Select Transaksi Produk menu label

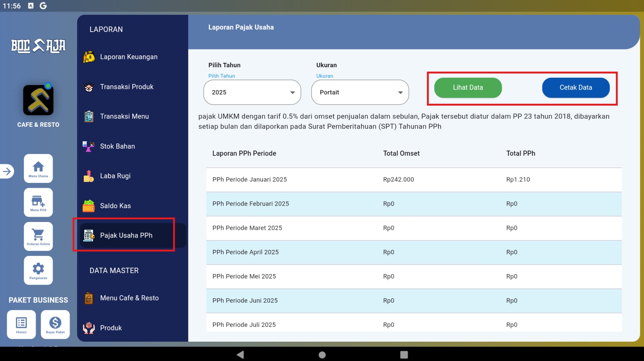tap(127, 87)
